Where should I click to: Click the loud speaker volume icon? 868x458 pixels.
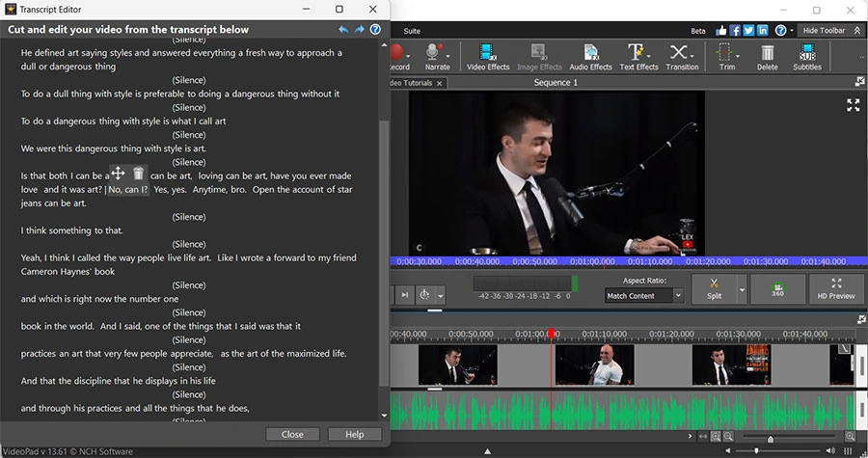830,451
